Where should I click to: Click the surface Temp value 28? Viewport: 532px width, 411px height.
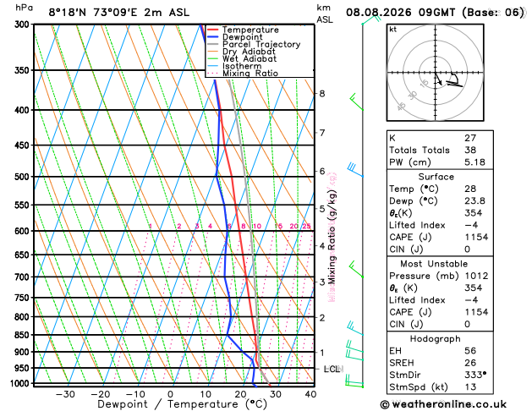click(x=470, y=189)
